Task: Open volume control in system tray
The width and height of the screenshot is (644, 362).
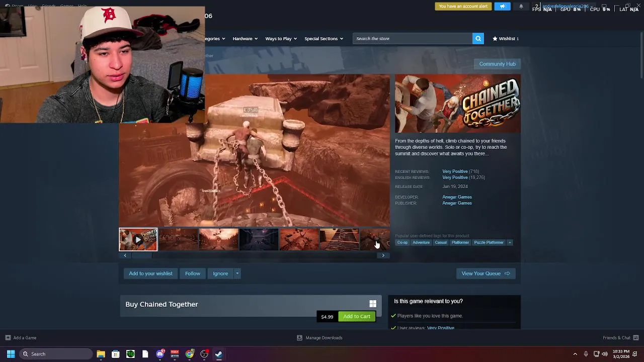Action: point(605,354)
